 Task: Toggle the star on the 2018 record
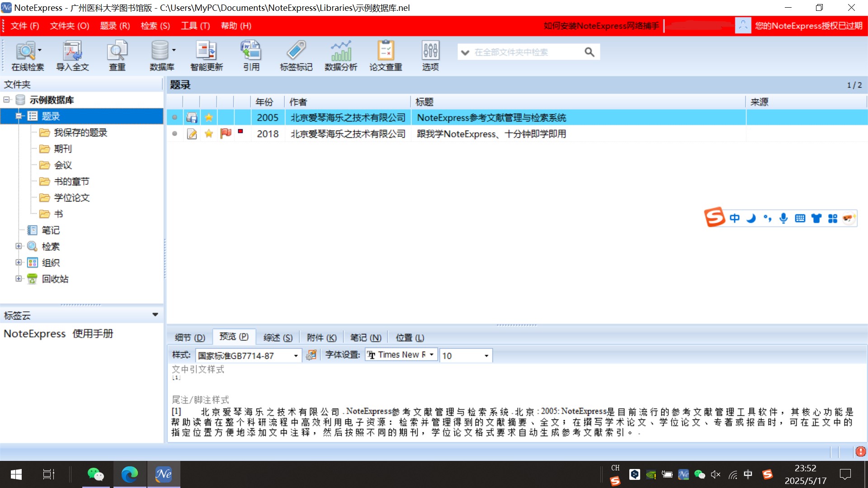point(208,134)
